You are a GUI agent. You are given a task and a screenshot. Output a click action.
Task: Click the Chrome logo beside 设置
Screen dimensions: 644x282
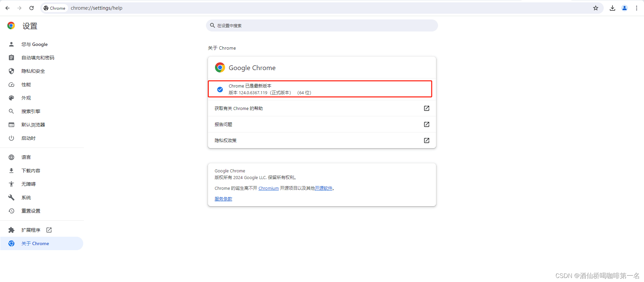pos(11,25)
